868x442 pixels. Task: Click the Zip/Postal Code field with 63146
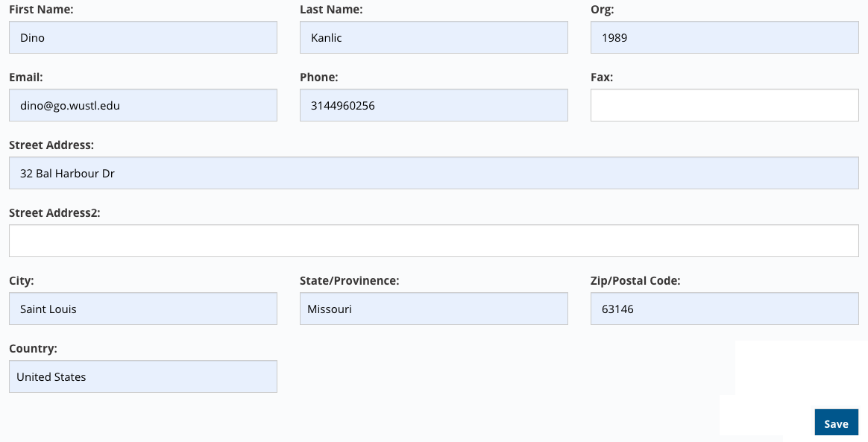[x=725, y=309]
